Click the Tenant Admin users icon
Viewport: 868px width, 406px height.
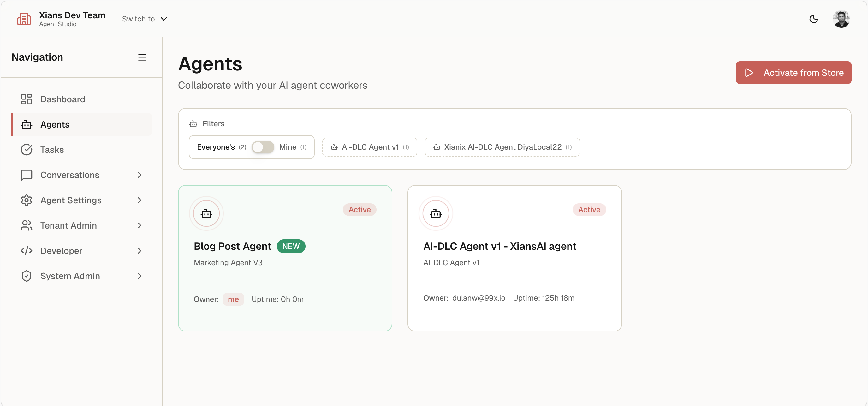(x=26, y=225)
